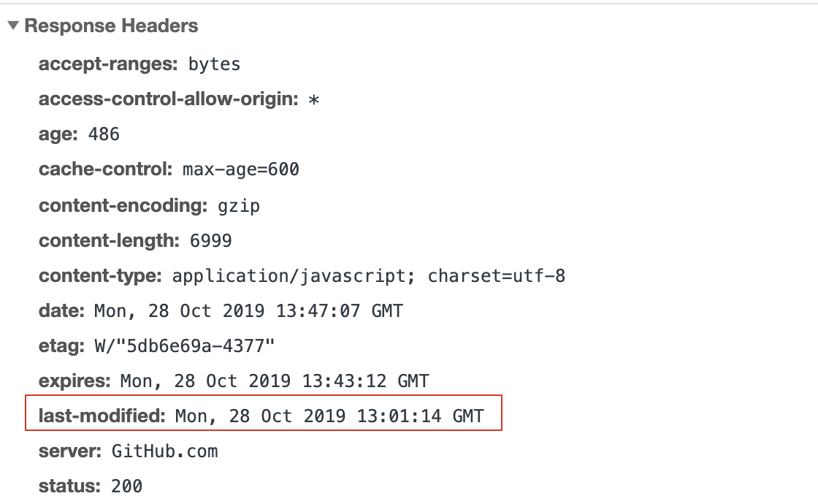The image size is (818, 504).
Task: Select the age value 486
Action: pos(104,134)
